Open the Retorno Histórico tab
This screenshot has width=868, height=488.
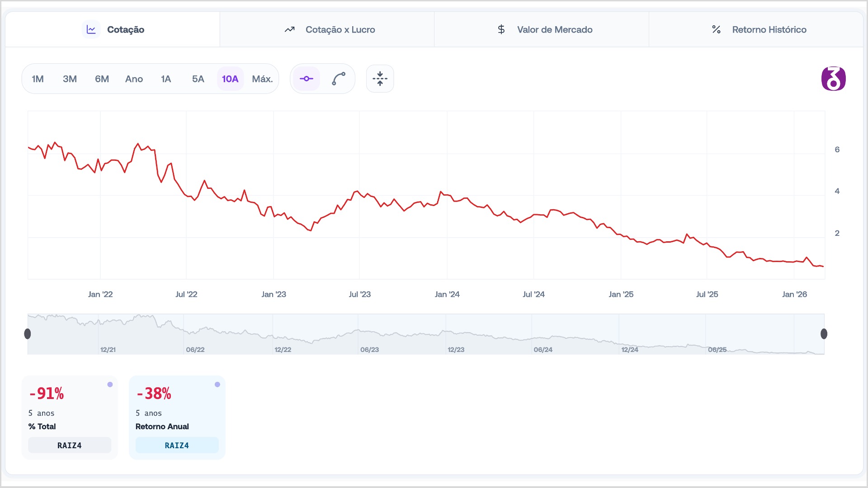pos(769,29)
